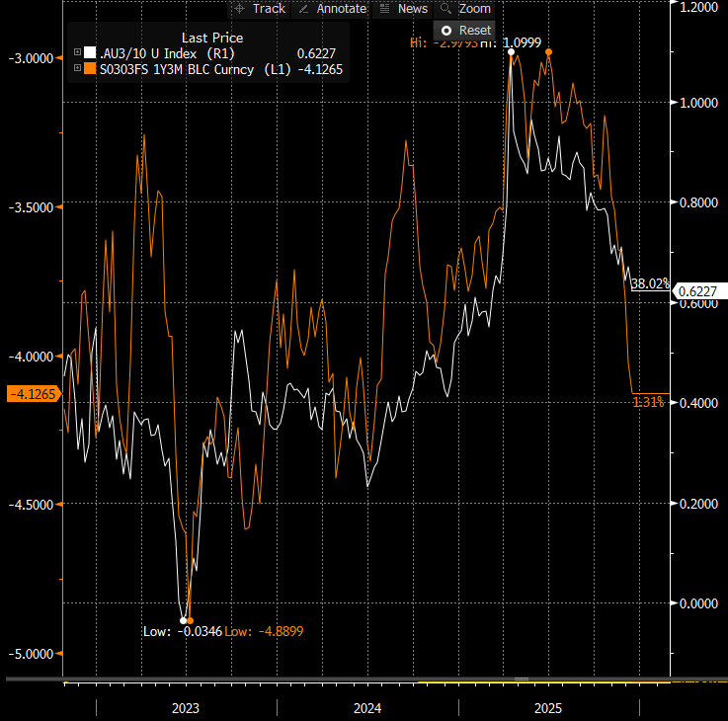
Task: Expand the .AU3/10 U Index legend entry
Action: tap(78, 53)
